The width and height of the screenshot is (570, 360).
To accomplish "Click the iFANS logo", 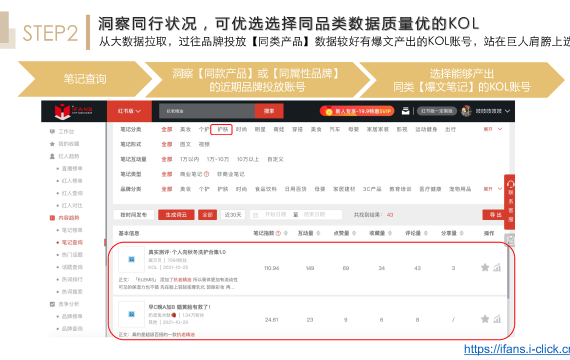I will click(73, 111).
